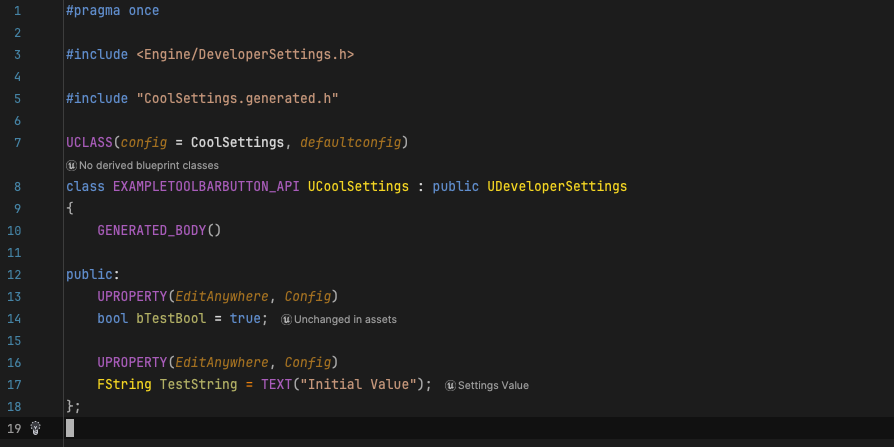Click the '"Initial Value"' string literal

(358, 384)
